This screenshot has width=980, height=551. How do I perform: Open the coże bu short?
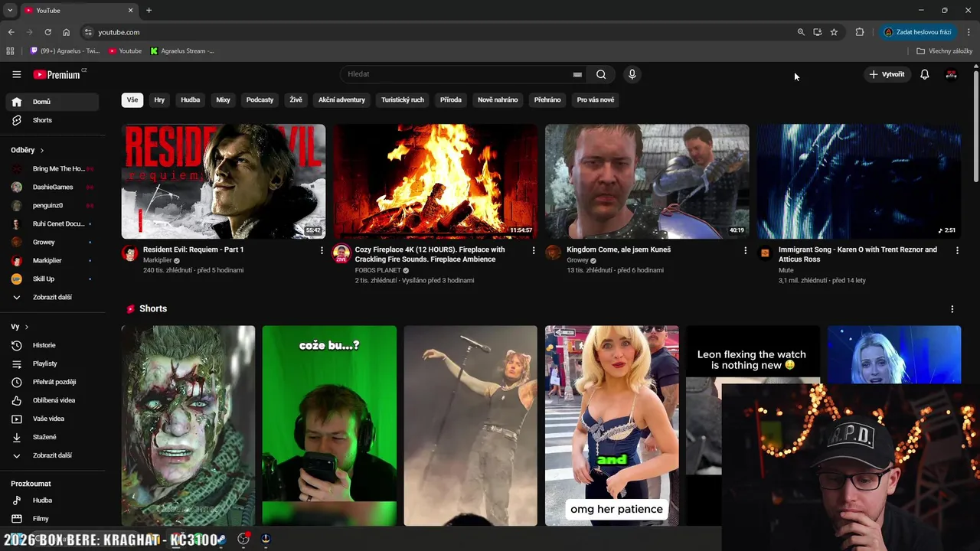point(329,425)
